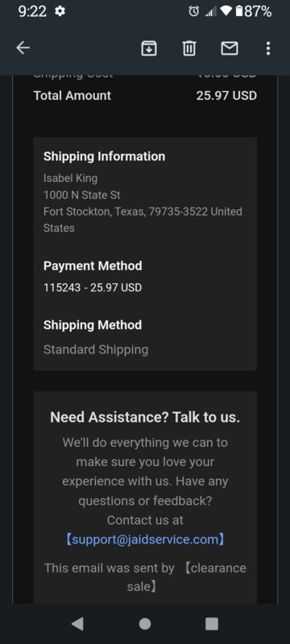
Task: Select the 1000 N State St address line
Action: click(81, 195)
